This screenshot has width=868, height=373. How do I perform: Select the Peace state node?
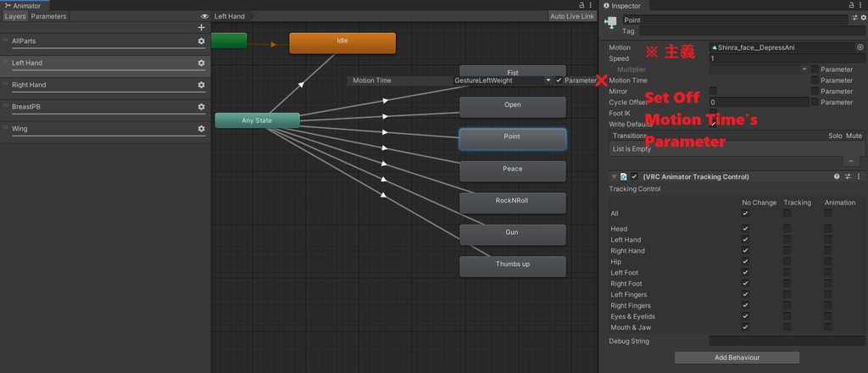[x=513, y=171]
